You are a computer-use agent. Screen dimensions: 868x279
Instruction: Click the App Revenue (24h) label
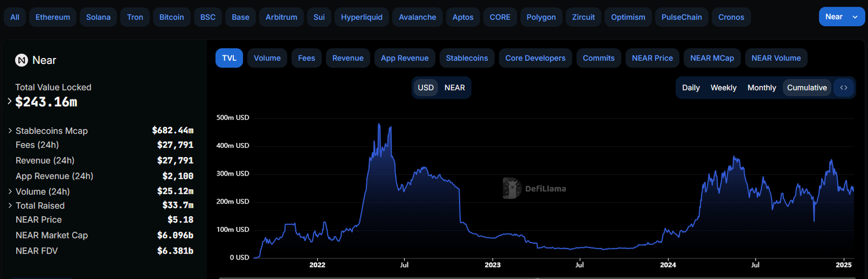(x=54, y=176)
